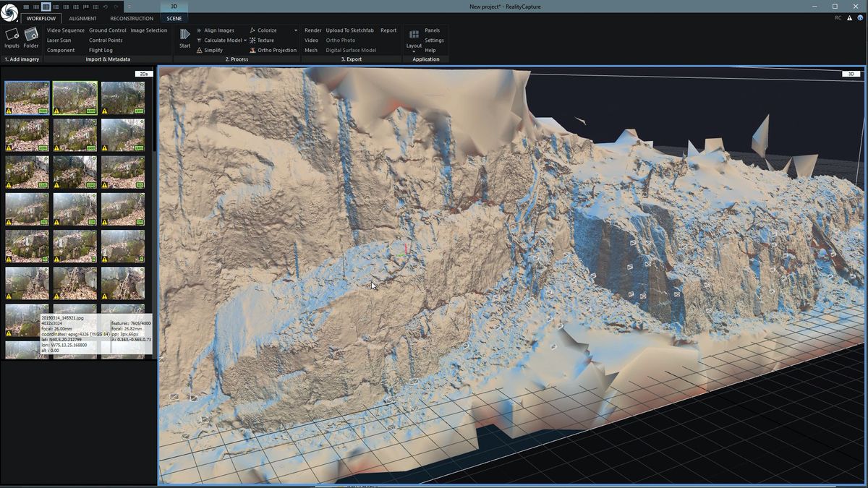Expand the Calculate Model dropdown
Screen dimensions: 868x488
(x=246, y=40)
